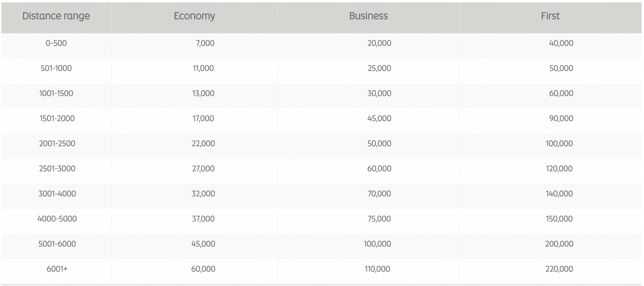The width and height of the screenshot is (644, 286).
Task: Select the 2001-2500 distance range cell
Action: (x=57, y=144)
